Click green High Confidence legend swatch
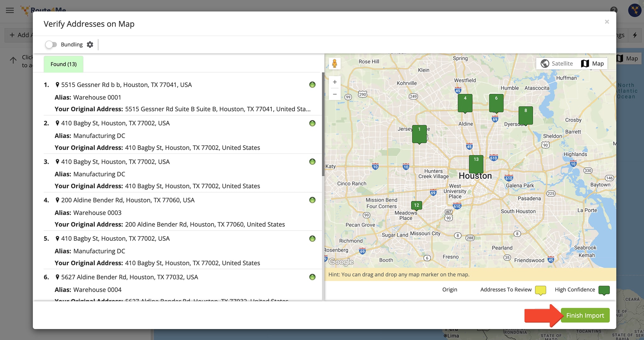 point(604,290)
